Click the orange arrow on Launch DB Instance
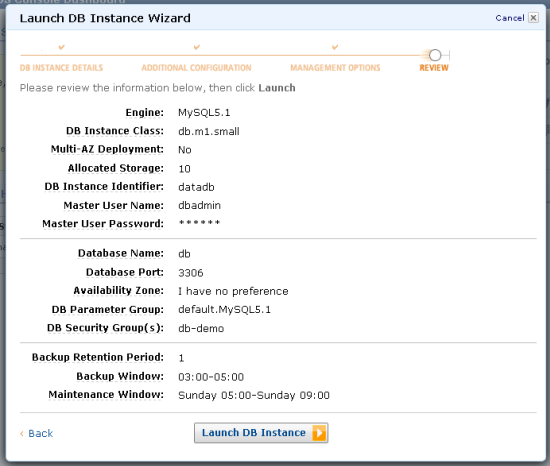This screenshot has width=550, height=466. [x=319, y=433]
